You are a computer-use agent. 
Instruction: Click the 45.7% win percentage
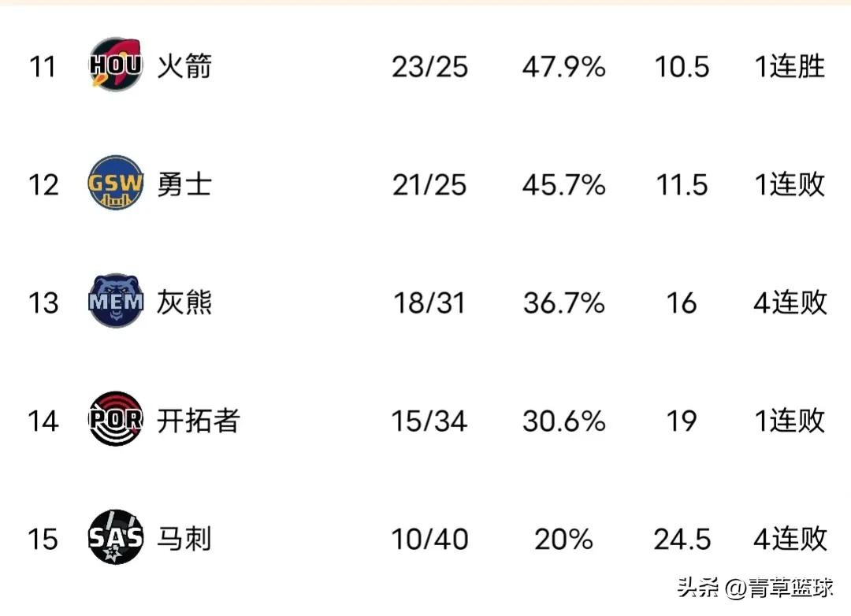point(563,185)
